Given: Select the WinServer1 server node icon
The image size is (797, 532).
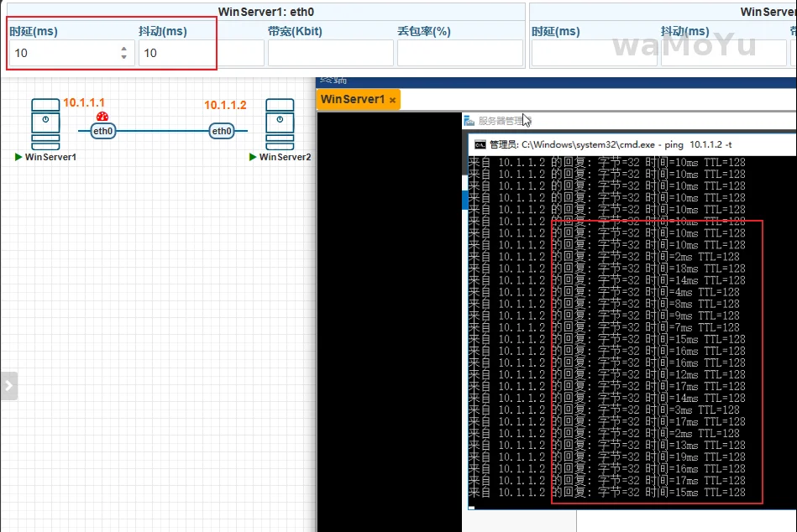Looking at the screenshot, I should 45,124.
